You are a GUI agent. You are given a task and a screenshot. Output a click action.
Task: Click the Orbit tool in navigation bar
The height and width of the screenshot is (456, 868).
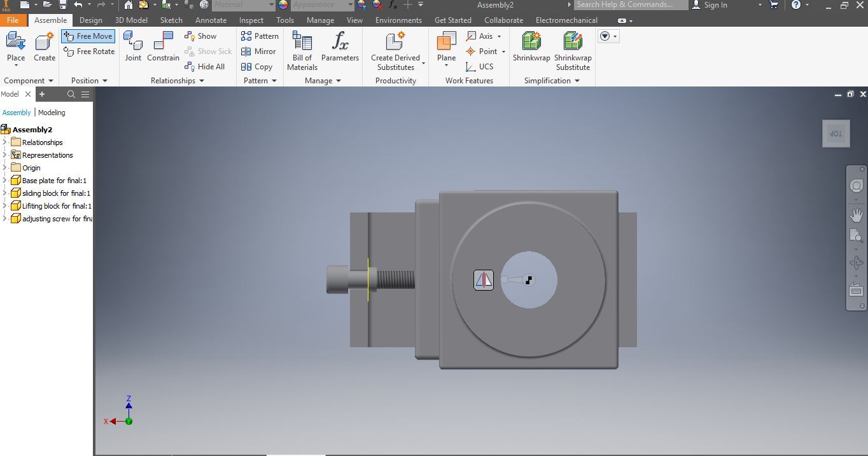857,263
